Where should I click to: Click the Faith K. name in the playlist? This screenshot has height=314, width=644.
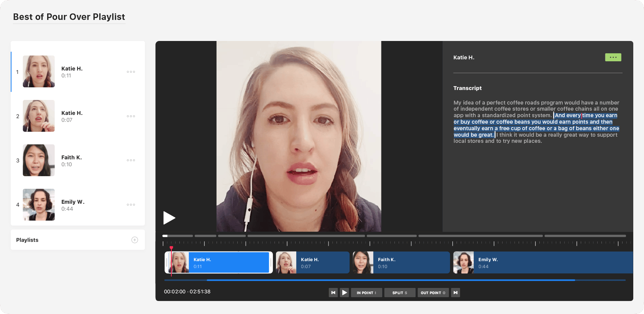point(72,157)
